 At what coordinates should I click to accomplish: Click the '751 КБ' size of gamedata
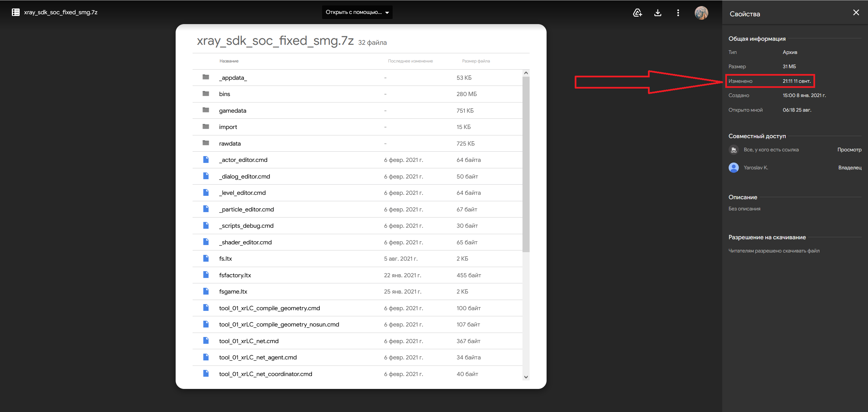point(465,111)
